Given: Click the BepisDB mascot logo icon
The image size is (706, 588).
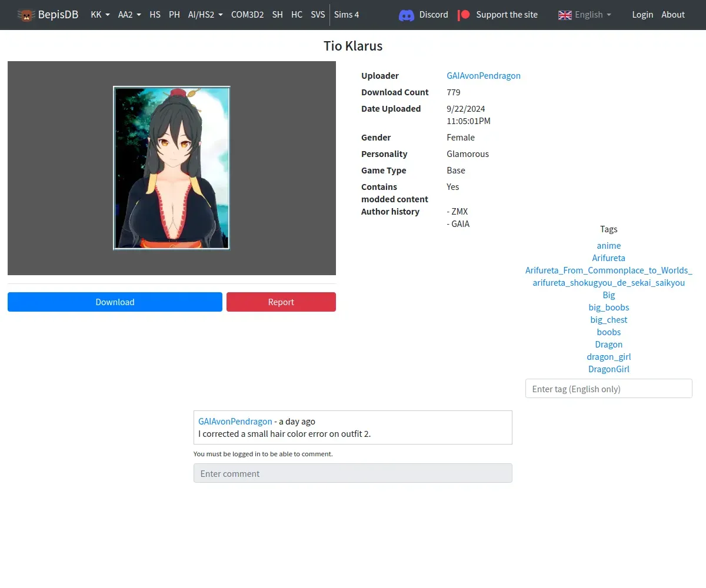Looking at the screenshot, I should pos(26,15).
